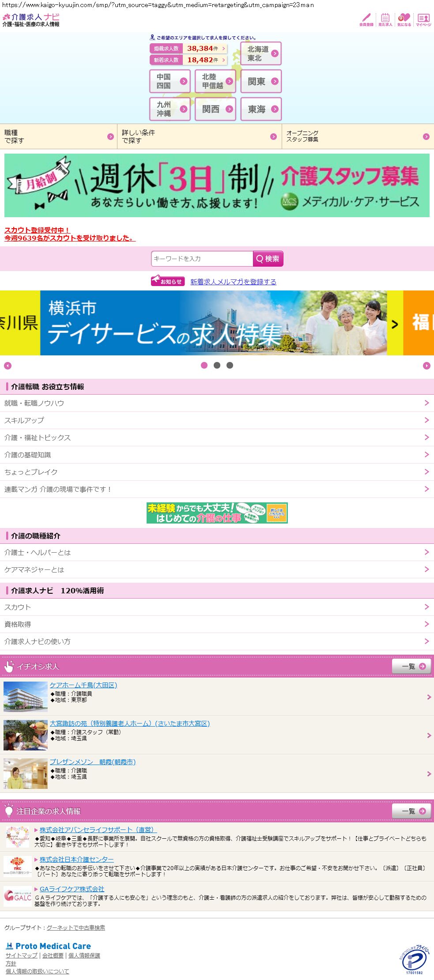Click the next slide arrow under carousel

426,366
